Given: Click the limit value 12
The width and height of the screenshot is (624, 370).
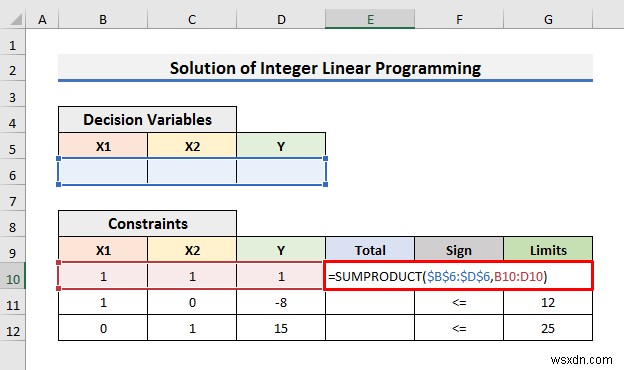Looking at the screenshot, I should tap(548, 302).
